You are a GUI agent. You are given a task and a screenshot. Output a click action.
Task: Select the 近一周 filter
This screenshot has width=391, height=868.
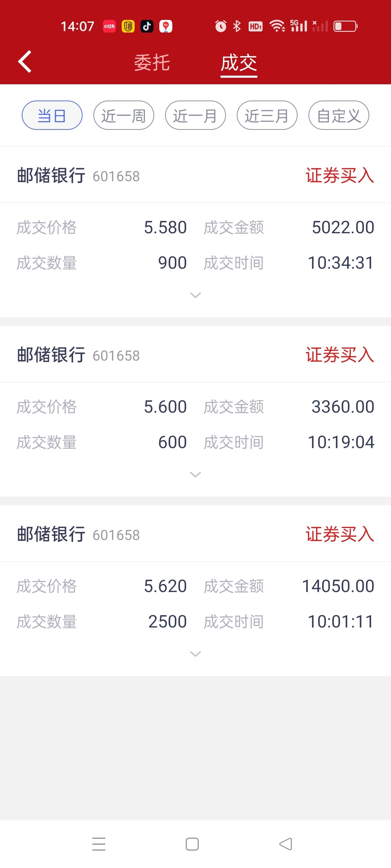124,115
